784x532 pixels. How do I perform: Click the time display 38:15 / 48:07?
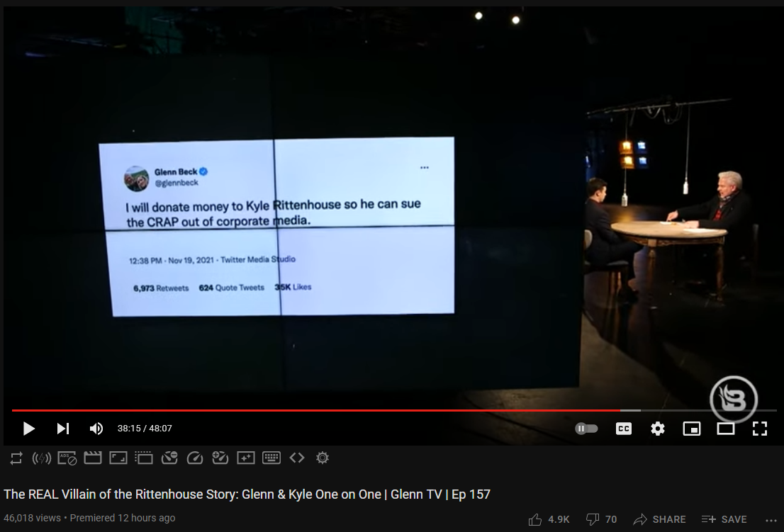(x=145, y=429)
